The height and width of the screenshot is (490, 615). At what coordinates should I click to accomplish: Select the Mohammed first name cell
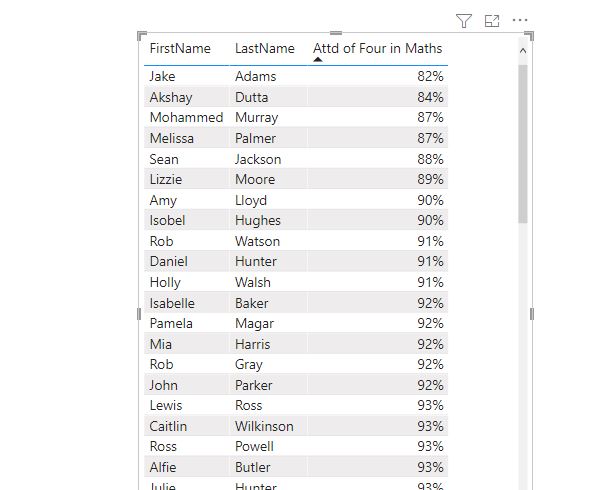pos(186,117)
